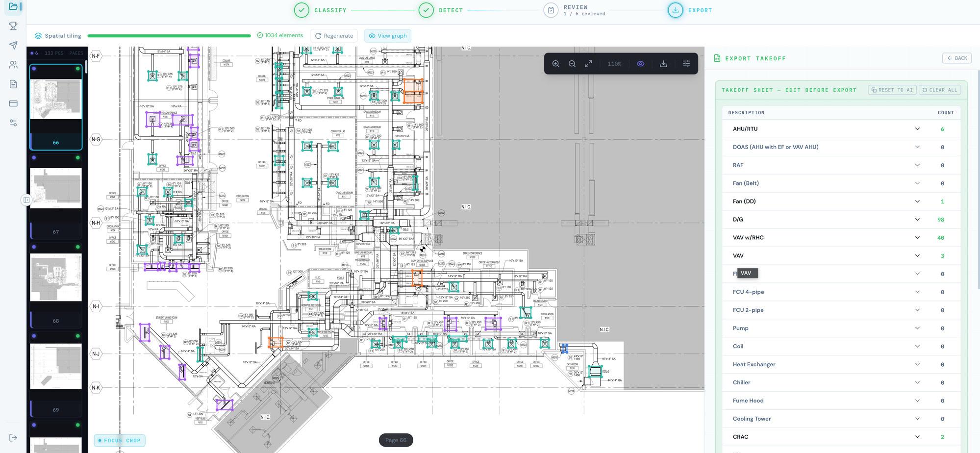Image resolution: width=980 pixels, height=453 pixels.
Task: Go to the Review step
Action: click(x=575, y=10)
